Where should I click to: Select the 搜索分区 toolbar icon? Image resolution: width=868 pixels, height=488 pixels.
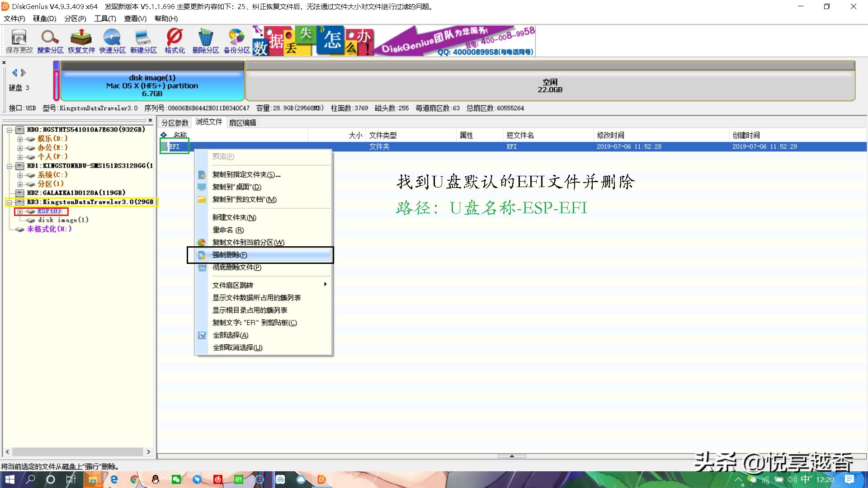tap(50, 41)
